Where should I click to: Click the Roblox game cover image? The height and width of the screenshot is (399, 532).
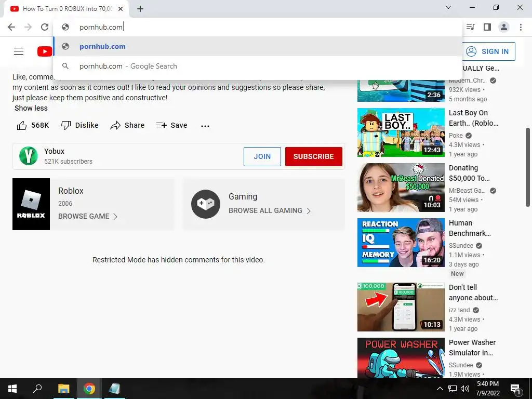pos(31,204)
